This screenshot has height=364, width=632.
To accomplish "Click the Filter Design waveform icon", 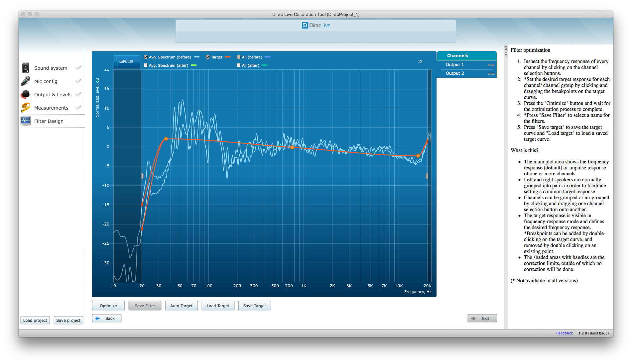I will tap(26, 121).
